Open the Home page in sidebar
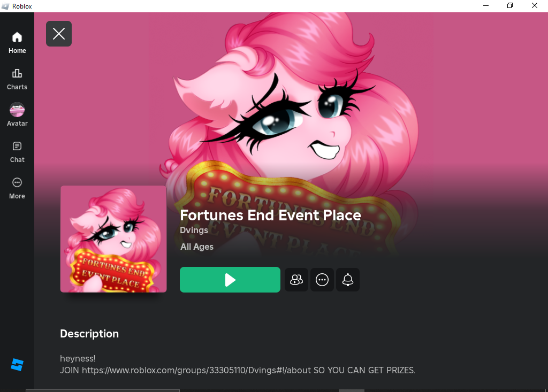This screenshot has height=392, width=548. click(x=17, y=43)
